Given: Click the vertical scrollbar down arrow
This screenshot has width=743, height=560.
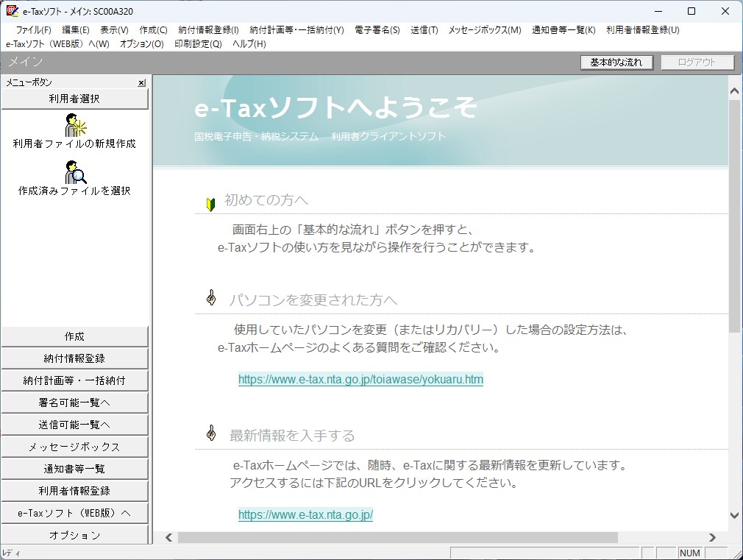Looking at the screenshot, I should (734, 515).
